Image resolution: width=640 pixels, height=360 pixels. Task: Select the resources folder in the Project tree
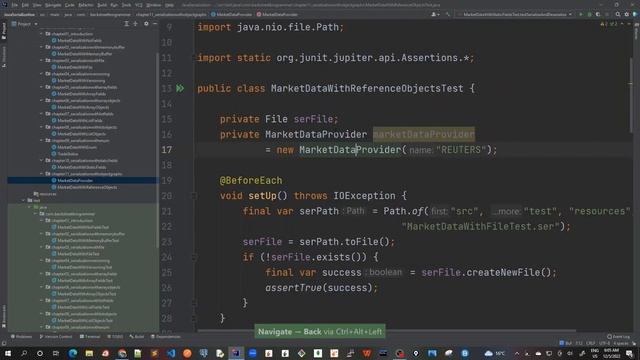[x=45, y=194]
